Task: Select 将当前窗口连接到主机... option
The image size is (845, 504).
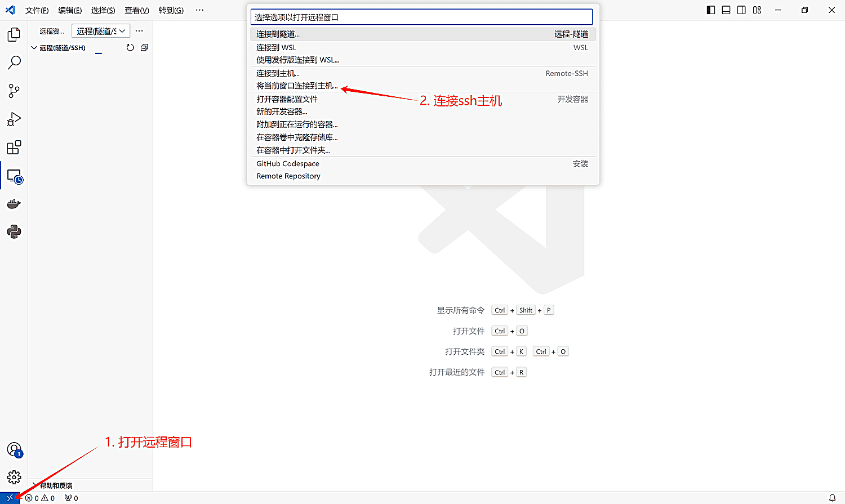Action: click(423, 86)
